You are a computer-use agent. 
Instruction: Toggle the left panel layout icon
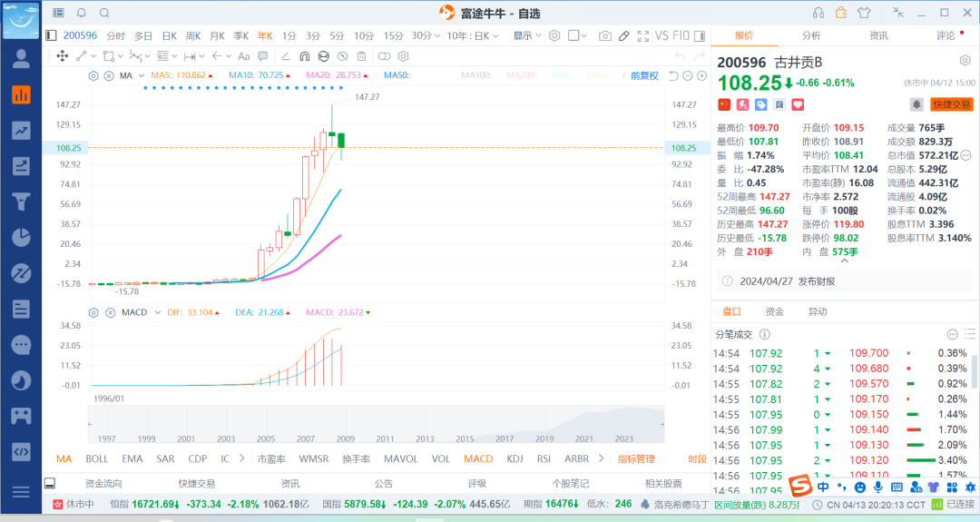pos(51,35)
